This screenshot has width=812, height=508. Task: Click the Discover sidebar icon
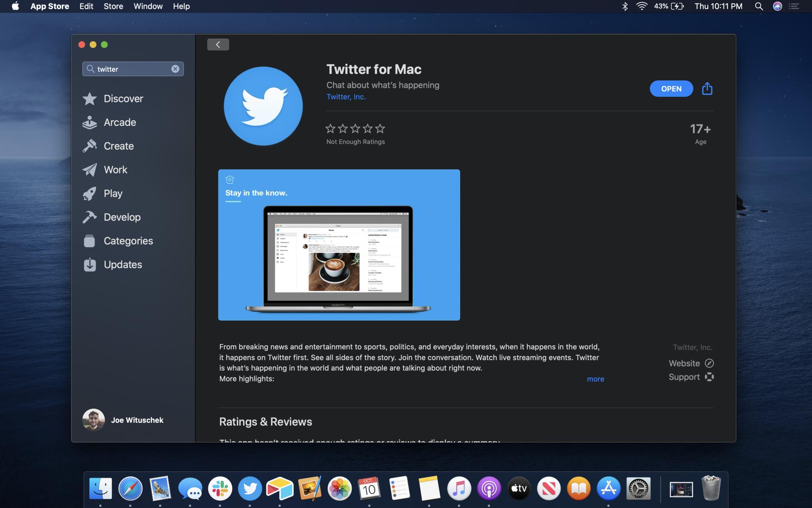[90, 98]
